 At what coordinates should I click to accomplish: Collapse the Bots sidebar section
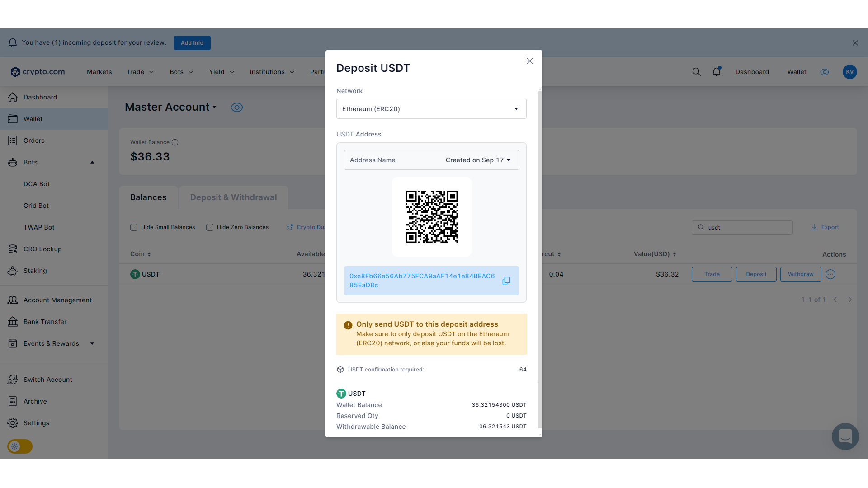(92, 162)
